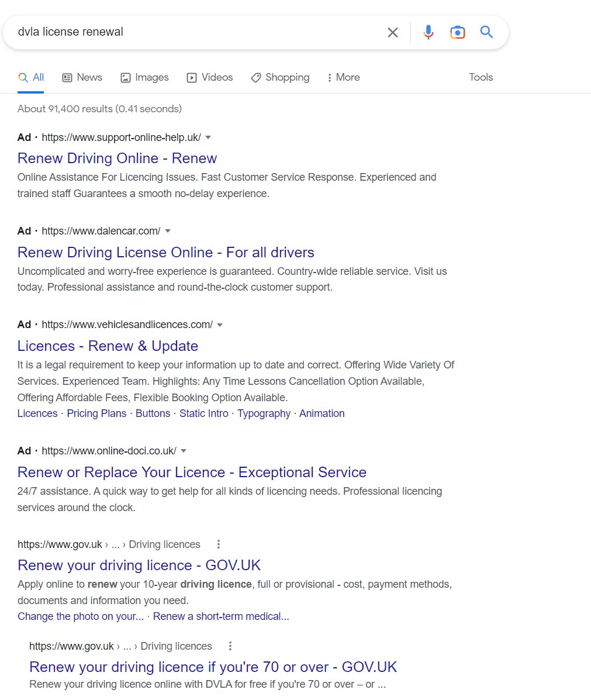Follow the 'Licences' ad sitelink

tap(37, 413)
